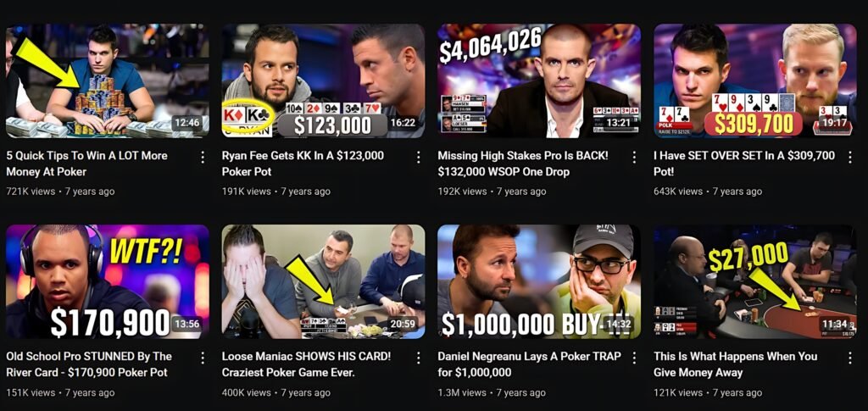Screen dimensions: 868x411
Task: Open three-dot menu for SET OVER SET video
Action: click(850, 158)
